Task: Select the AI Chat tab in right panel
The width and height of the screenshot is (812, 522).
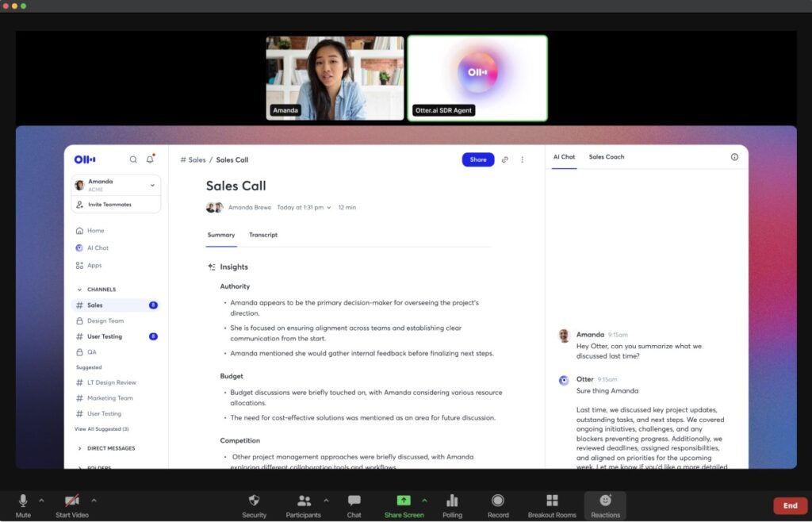Action: (564, 157)
